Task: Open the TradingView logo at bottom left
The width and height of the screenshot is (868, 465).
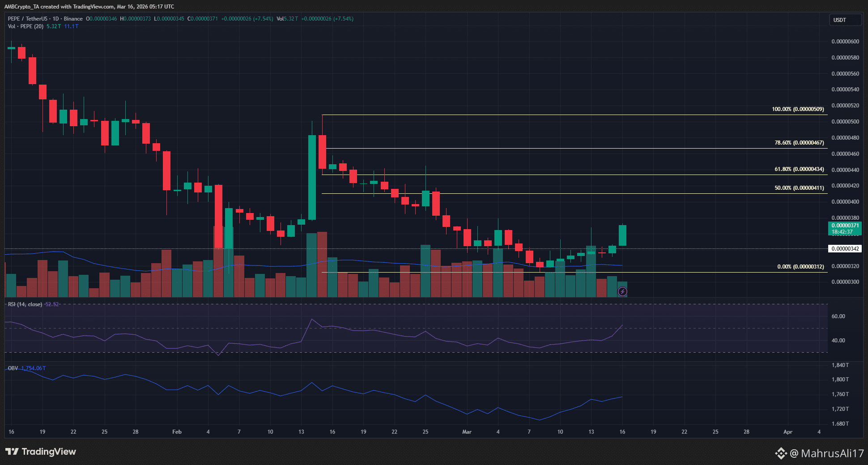Action: pos(41,452)
